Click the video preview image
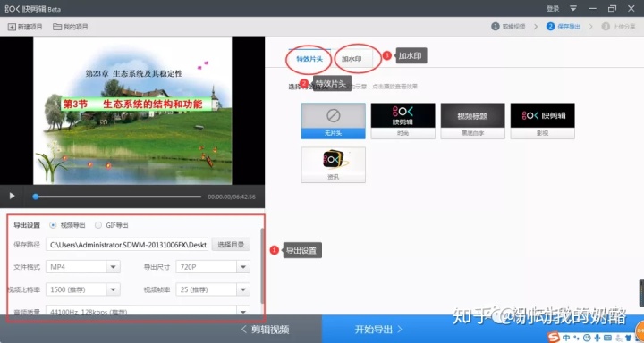The image size is (644, 343). click(x=132, y=111)
